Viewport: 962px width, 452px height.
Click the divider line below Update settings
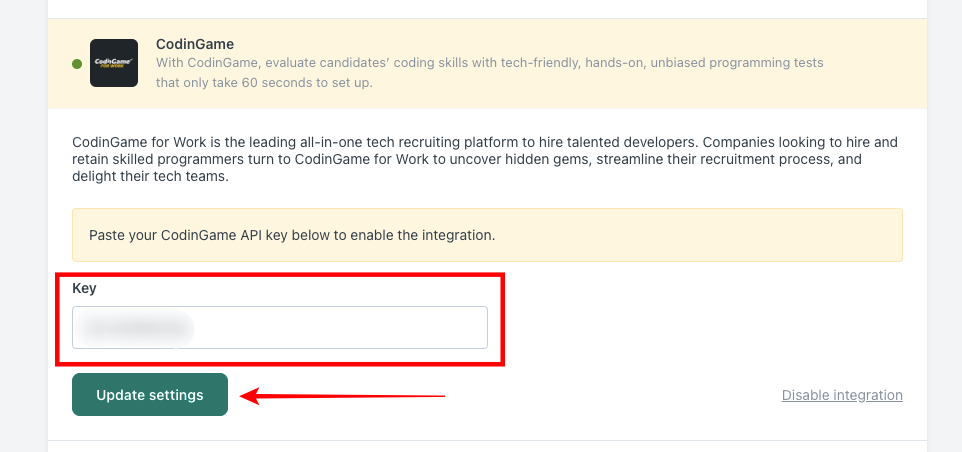[x=487, y=440]
